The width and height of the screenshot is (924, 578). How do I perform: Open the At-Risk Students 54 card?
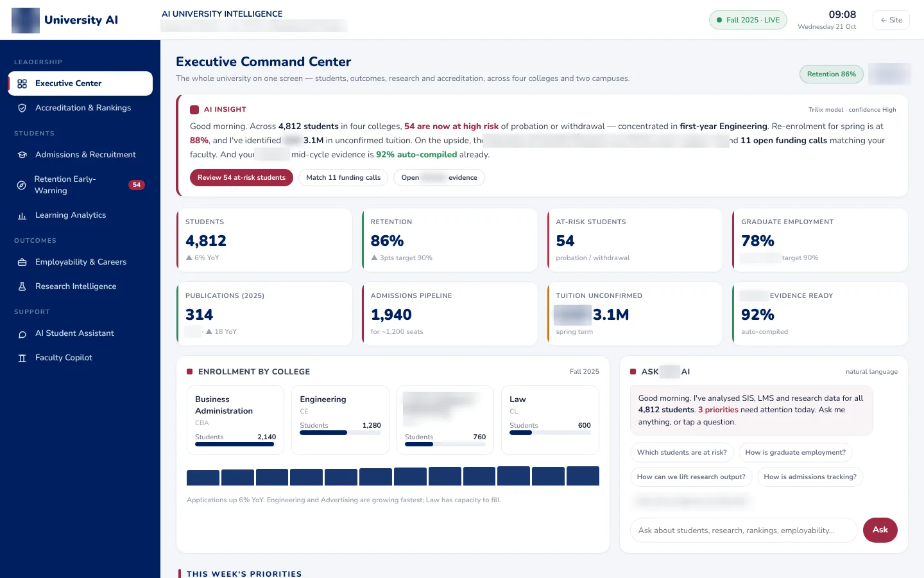tap(635, 240)
